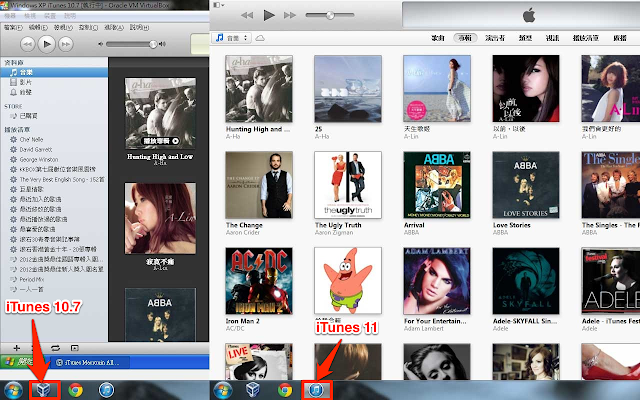Viewport: 640px width, 400px height.
Task: Open the A-Ha album 25 in iTunes 11
Action: (x=348, y=89)
